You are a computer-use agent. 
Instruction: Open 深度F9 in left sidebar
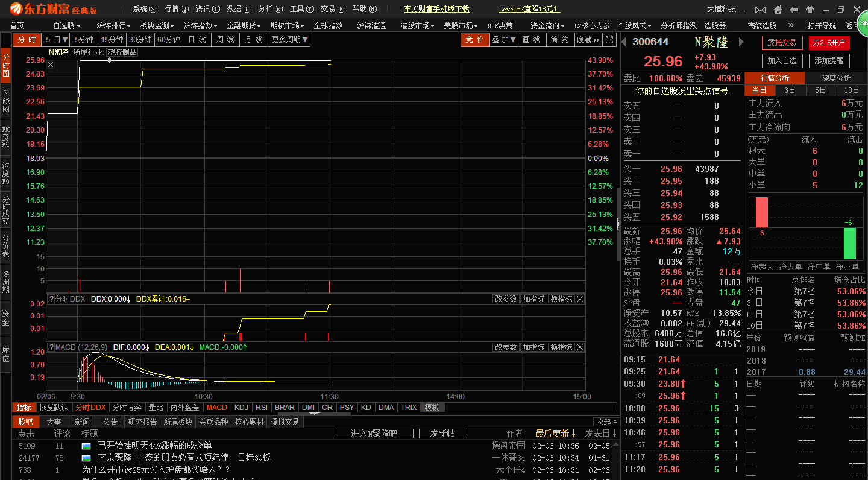(5, 174)
